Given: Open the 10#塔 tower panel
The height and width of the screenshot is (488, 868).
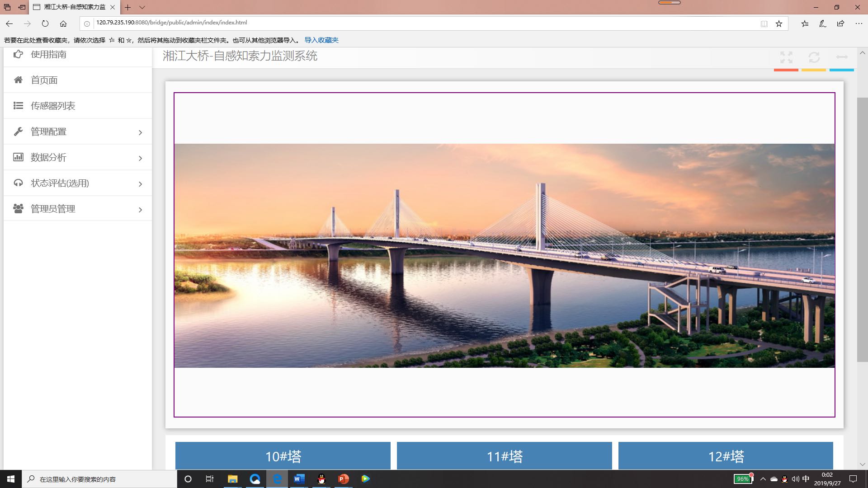Looking at the screenshot, I should (283, 456).
